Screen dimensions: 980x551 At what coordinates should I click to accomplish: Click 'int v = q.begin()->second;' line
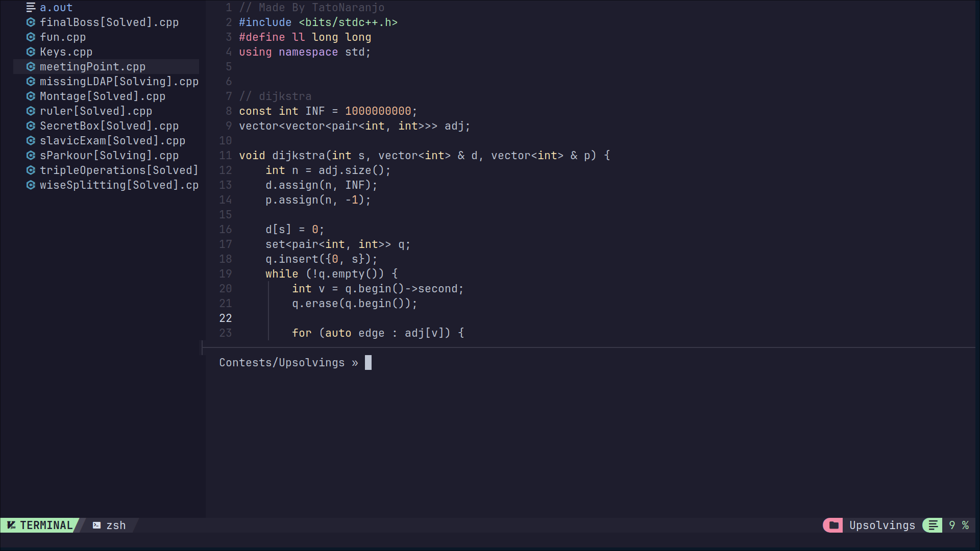click(378, 289)
